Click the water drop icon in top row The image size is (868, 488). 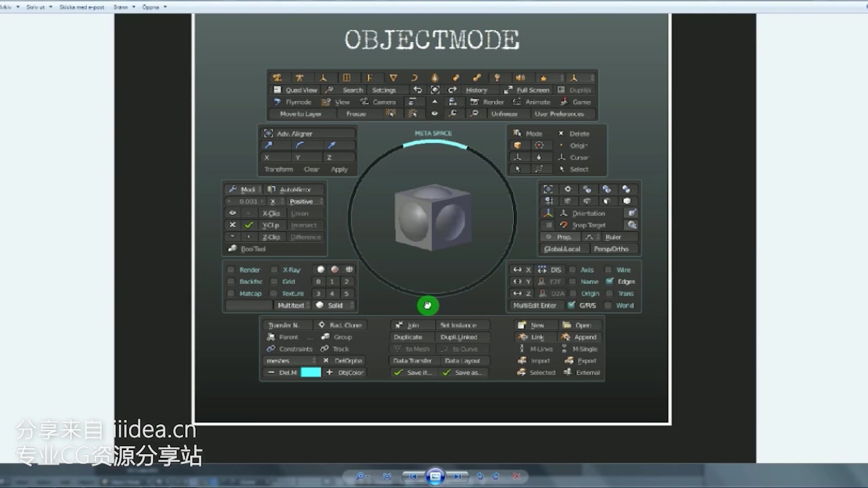coord(435,78)
